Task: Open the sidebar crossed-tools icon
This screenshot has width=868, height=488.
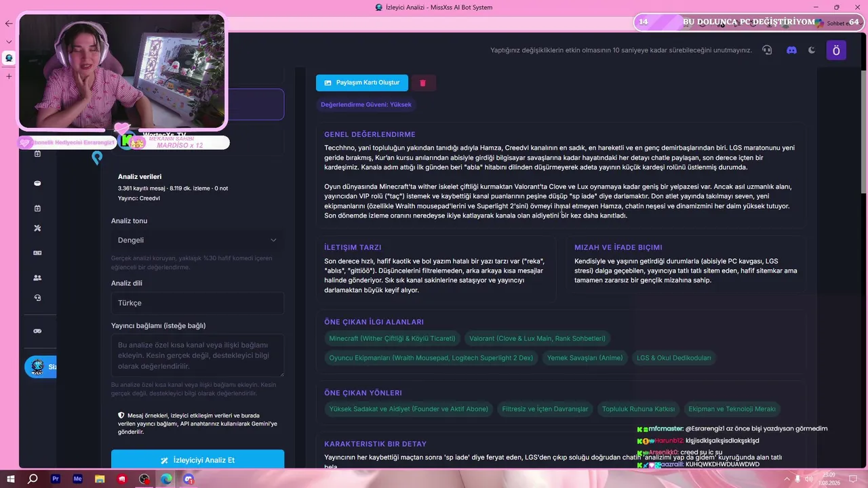Action: pos(37,228)
